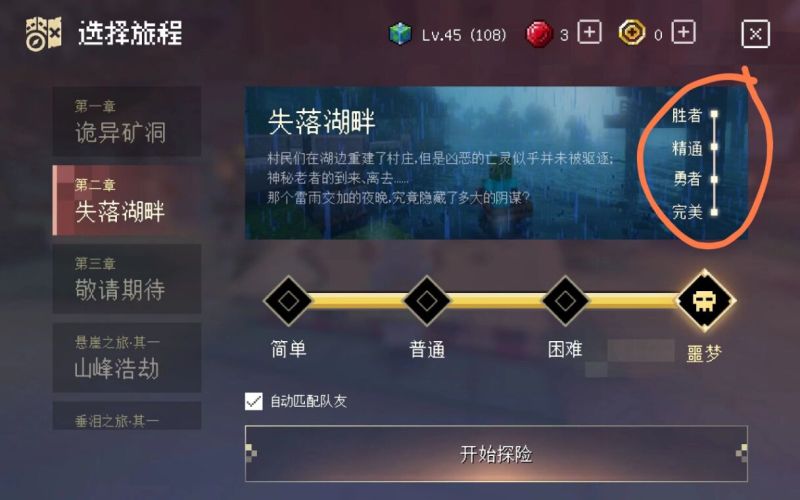Close the journey selection screen
Image resolution: width=800 pixels, height=500 pixels.
point(755,34)
